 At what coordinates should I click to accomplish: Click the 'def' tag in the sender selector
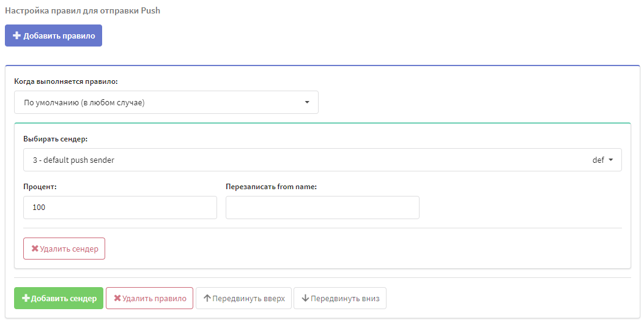pyautogui.click(x=598, y=160)
